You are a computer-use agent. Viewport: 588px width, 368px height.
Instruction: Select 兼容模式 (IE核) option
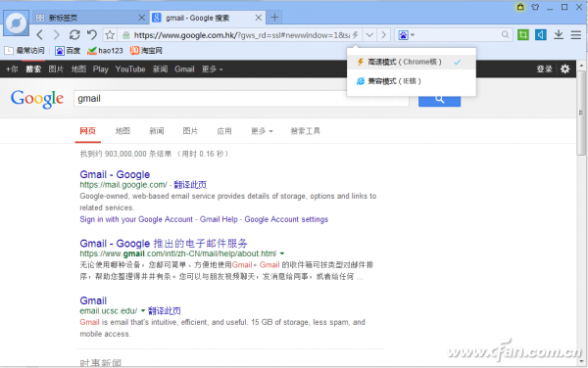[412, 81]
